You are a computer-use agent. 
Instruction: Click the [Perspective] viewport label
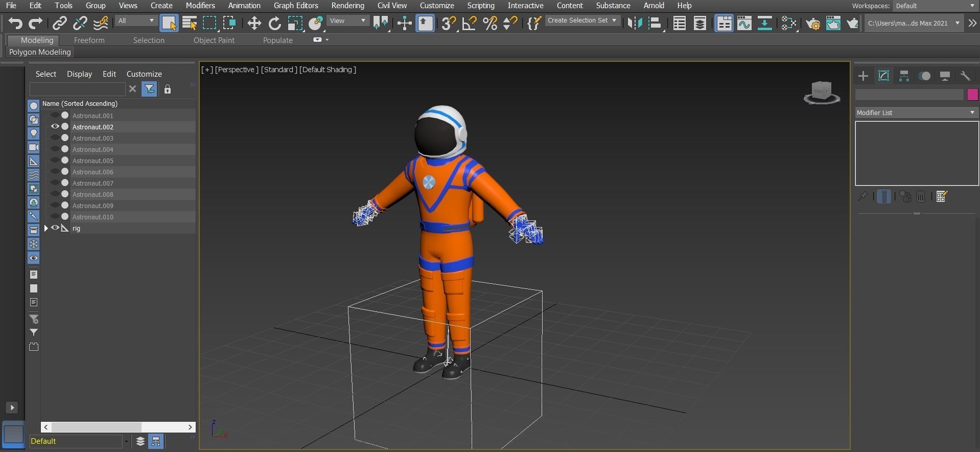point(237,70)
